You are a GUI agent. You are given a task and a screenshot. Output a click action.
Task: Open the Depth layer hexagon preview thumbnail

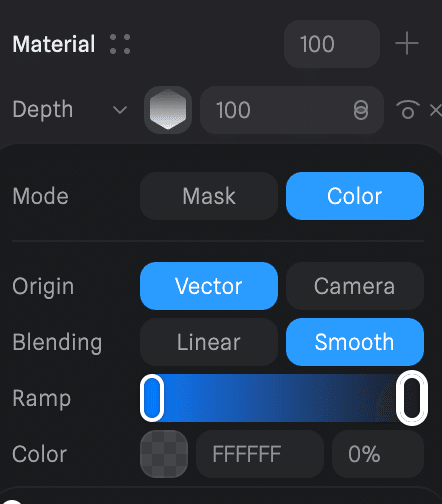pos(168,110)
